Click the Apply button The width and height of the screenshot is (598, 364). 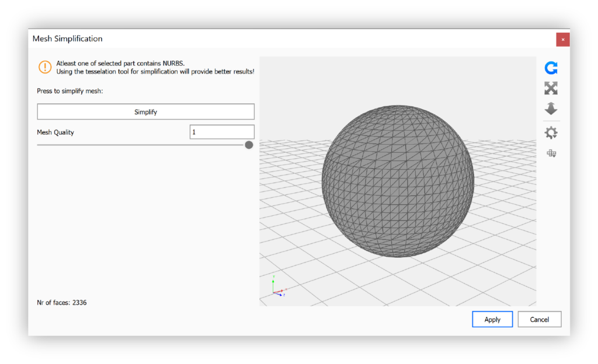(x=492, y=319)
